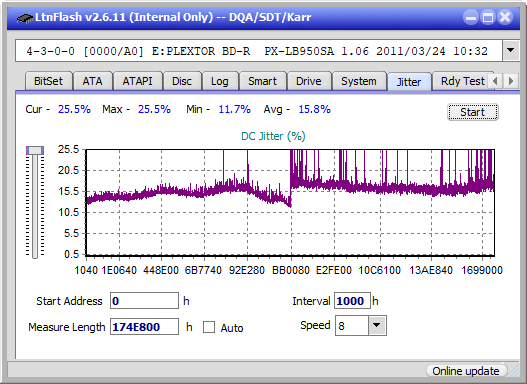Screen dimensions: 527x384
Task: Click the Min value 11.7%
Action: click(235, 109)
